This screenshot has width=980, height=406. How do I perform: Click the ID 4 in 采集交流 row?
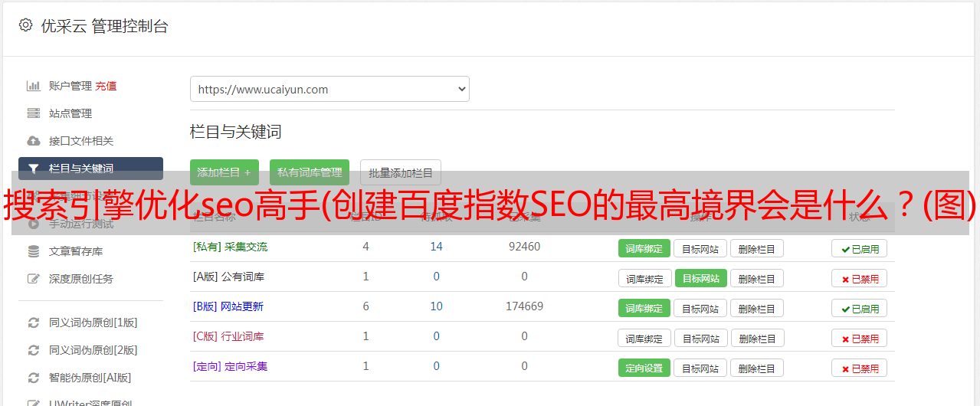(365, 247)
